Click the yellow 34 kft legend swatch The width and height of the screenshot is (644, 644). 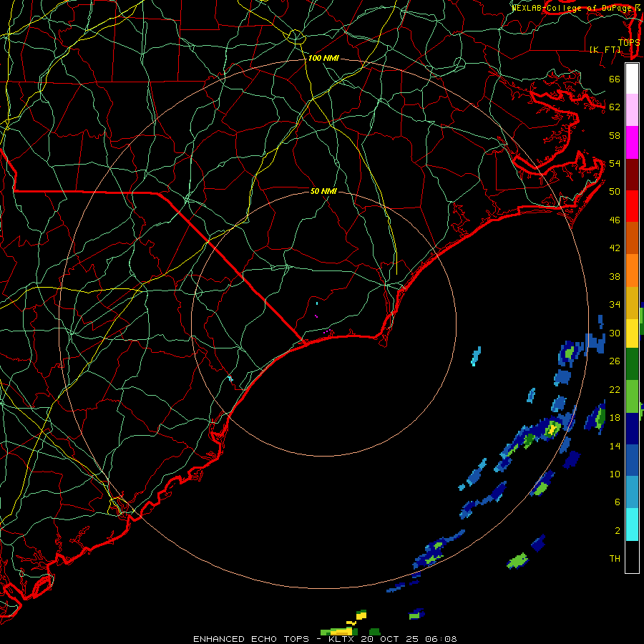(632, 333)
